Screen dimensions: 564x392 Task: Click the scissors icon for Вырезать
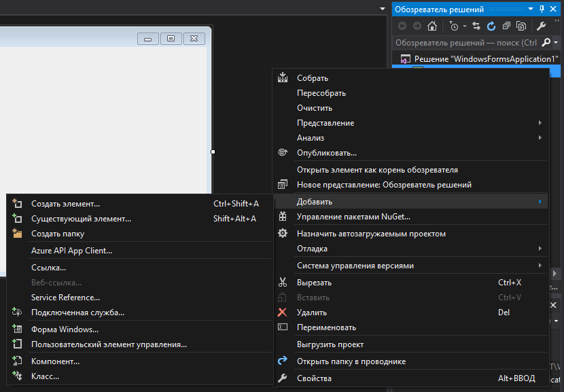283,283
